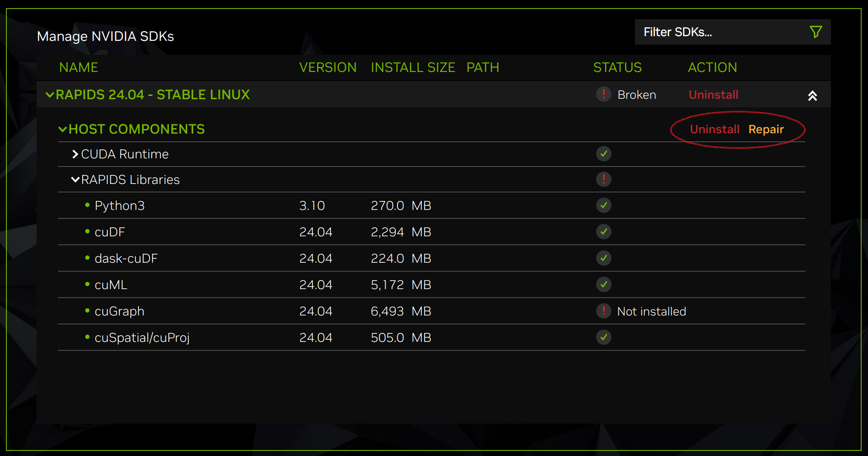The width and height of the screenshot is (868, 456).
Task: Click the red error icon beside RAPIDS Libraries
Action: 603,179
